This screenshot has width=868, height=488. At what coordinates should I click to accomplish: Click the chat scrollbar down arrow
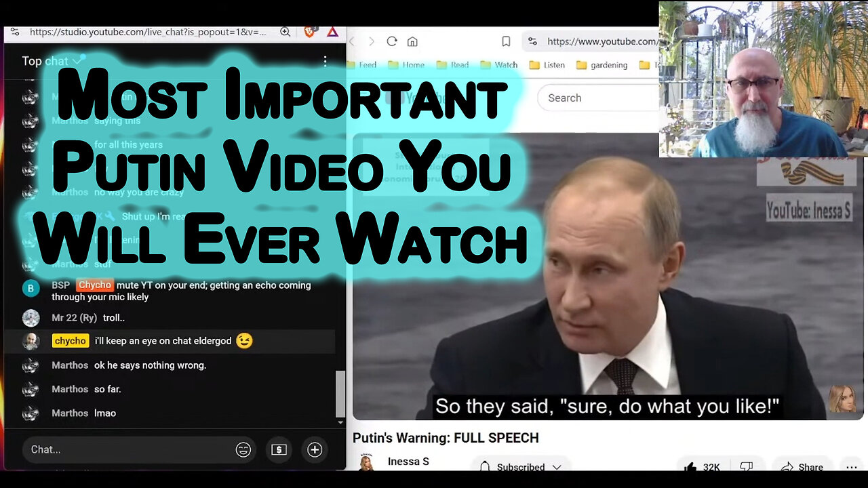pyautogui.click(x=340, y=422)
